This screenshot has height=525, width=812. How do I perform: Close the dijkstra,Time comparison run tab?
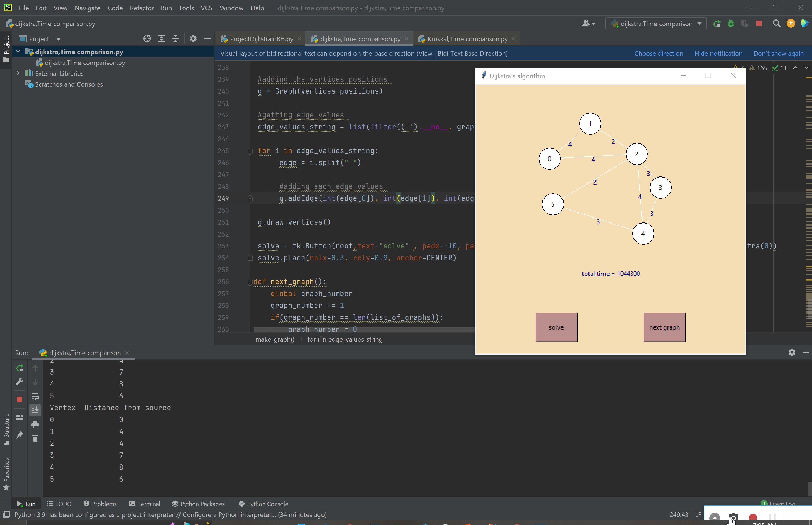point(127,353)
